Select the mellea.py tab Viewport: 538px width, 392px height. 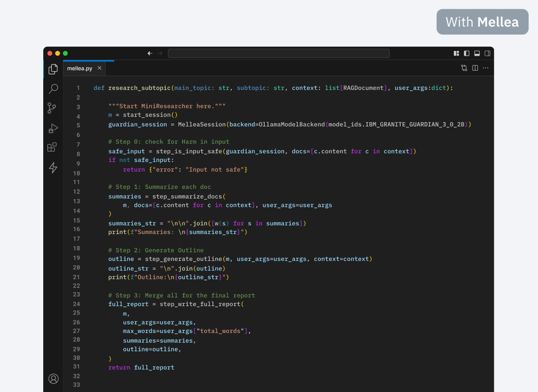click(x=81, y=68)
